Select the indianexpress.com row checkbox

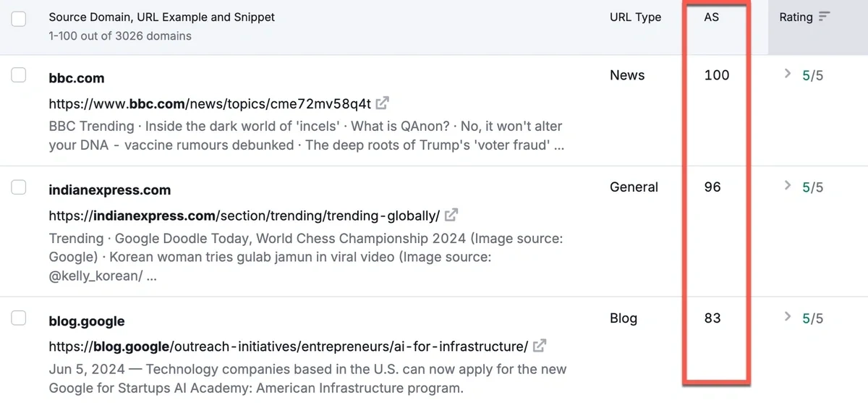click(19, 187)
